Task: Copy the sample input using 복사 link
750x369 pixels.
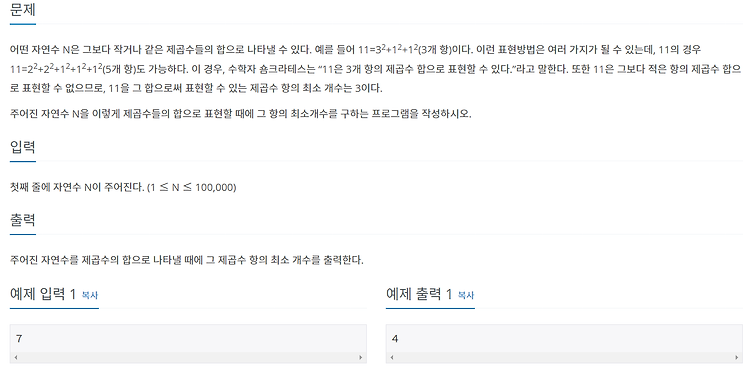Action: click(90, 295)
